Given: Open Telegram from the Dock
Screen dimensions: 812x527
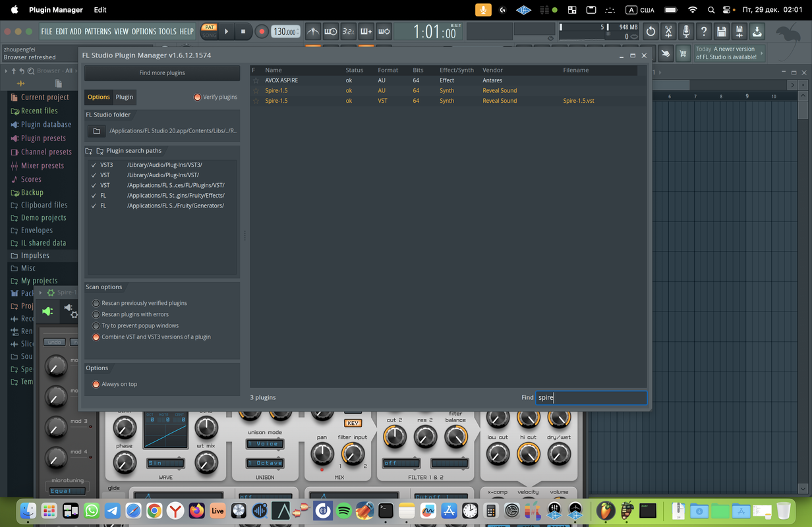Looking at the screenshot, I should click(x=112, y=511).
